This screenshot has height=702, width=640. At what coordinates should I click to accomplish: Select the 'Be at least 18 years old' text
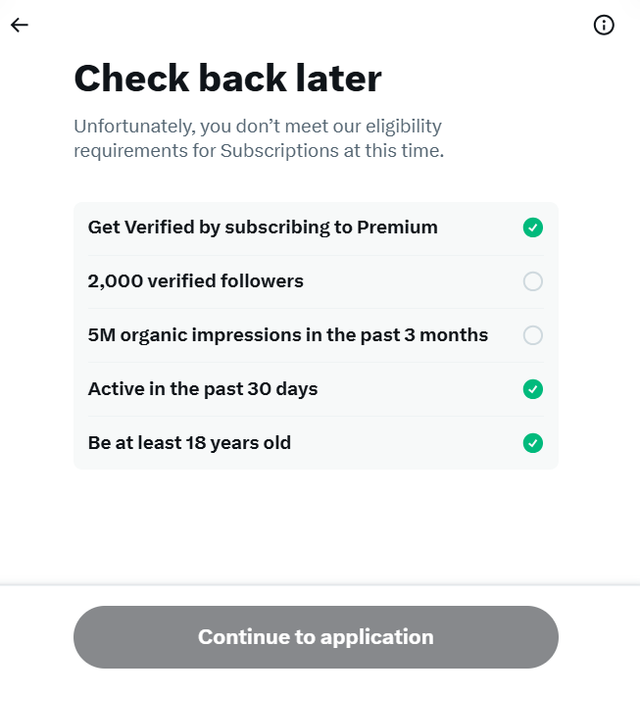[x=189, y=443]
